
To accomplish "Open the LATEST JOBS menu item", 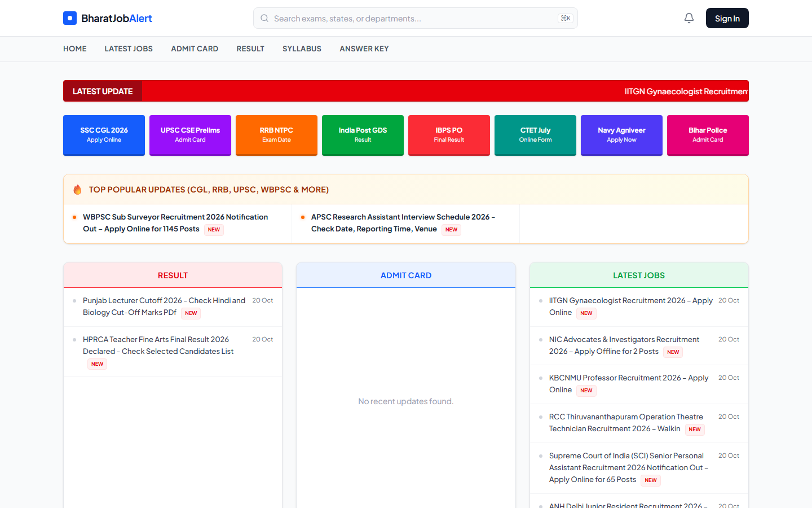I will [129, 49].
